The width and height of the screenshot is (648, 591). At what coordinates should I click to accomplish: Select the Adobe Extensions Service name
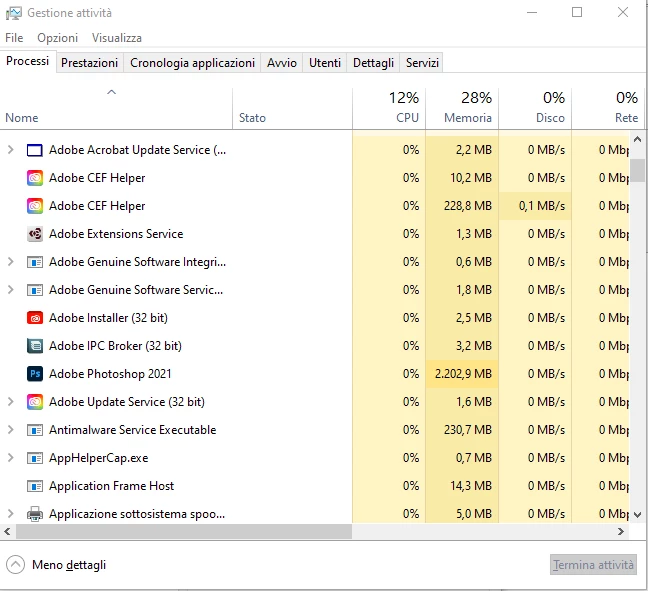[116, 234]
